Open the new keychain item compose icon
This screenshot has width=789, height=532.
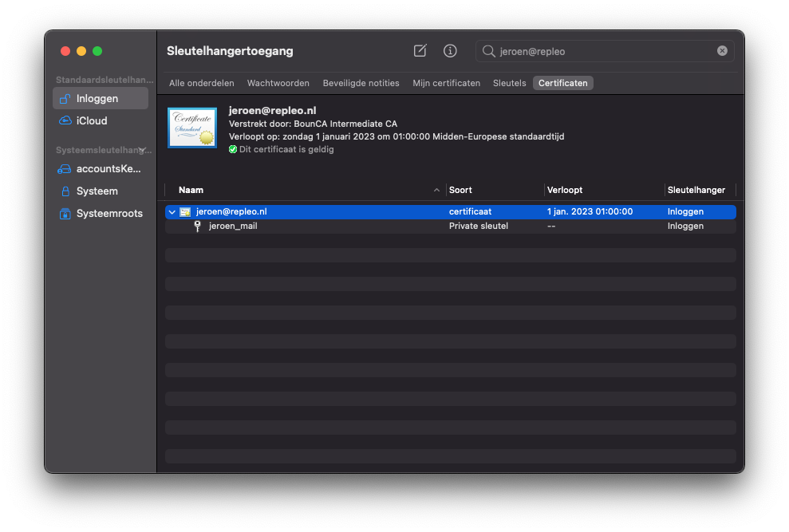(x=420, y=50)
